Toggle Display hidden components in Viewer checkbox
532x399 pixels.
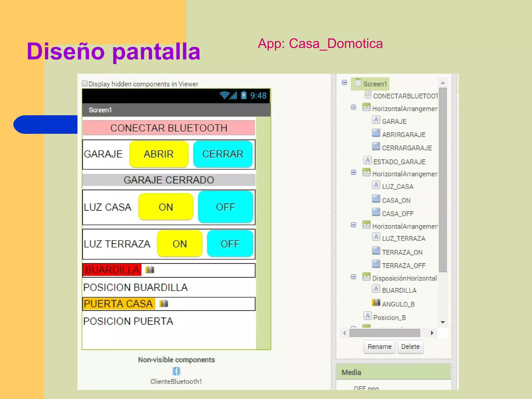pos(85,83)
